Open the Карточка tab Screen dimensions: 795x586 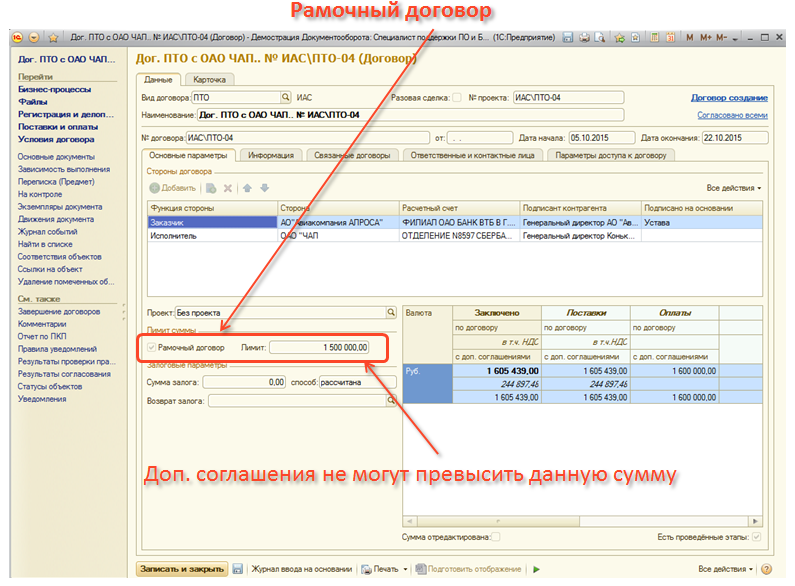(x=209, y=79)
